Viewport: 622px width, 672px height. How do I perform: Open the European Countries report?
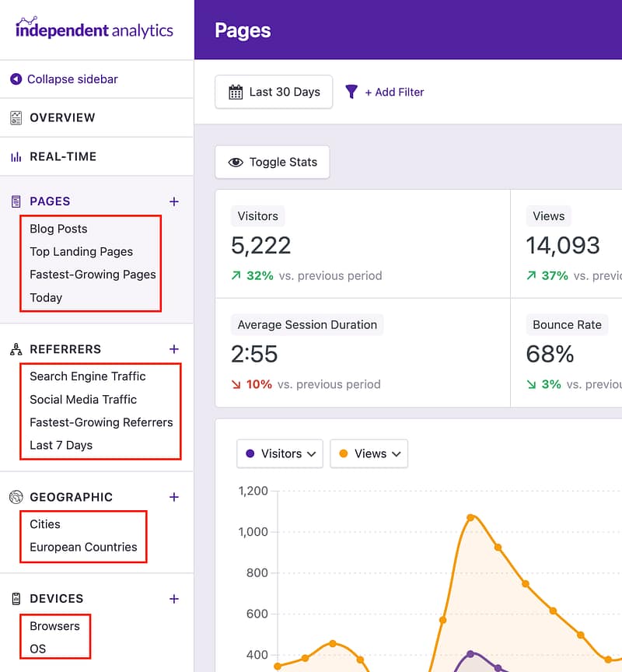pyautogui.click(x=82, y=547)
